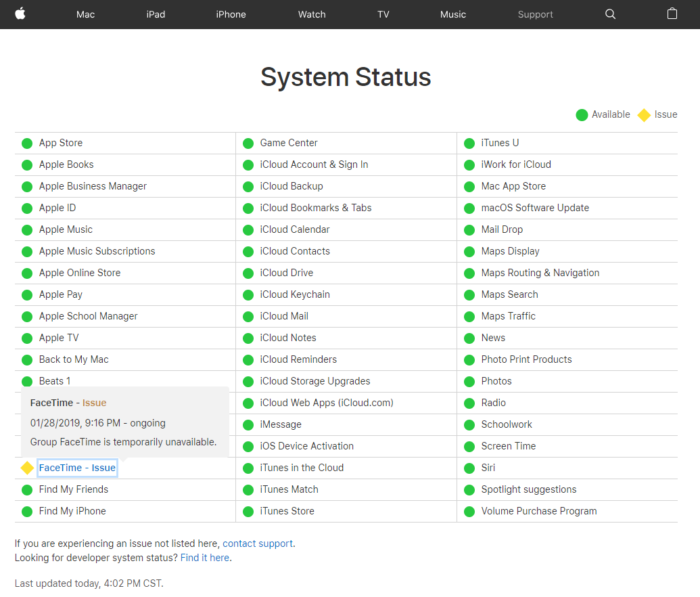Screen dimensions: 700x597
Task: Open the Find it here link
Action: point(205,558)
